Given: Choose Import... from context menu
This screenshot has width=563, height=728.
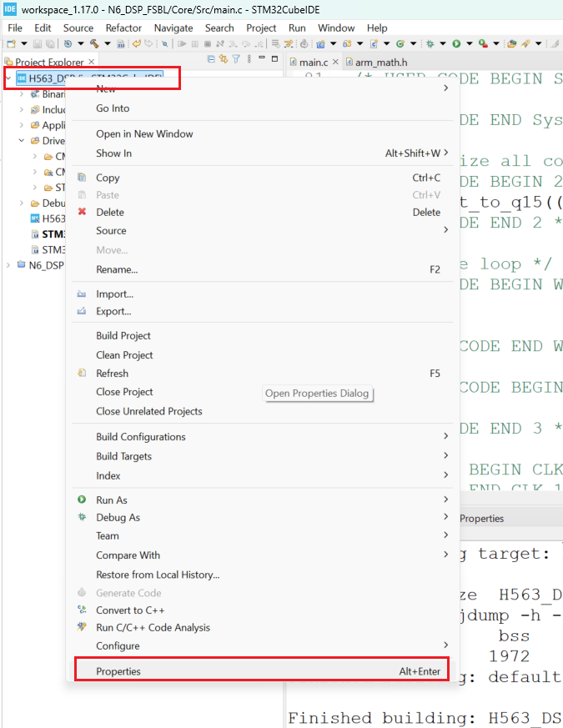Looking at the screenshot, I should coord(262,294).
